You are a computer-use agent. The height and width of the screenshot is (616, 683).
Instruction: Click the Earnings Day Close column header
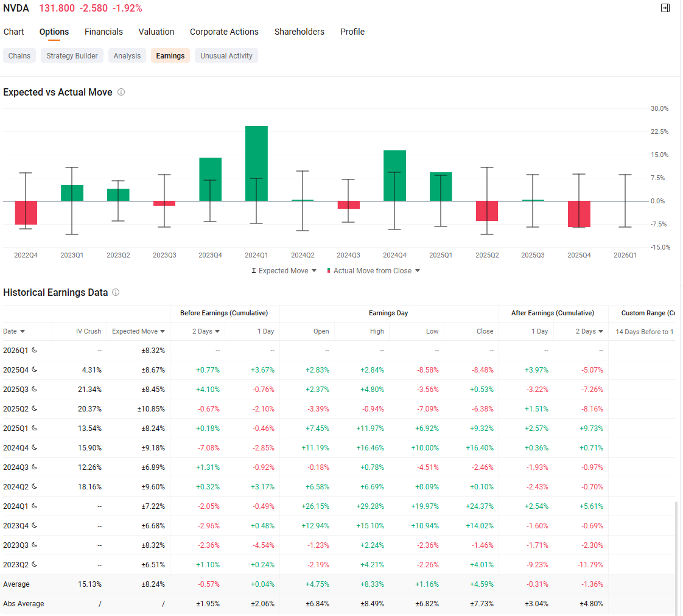[x=485, y=331]
